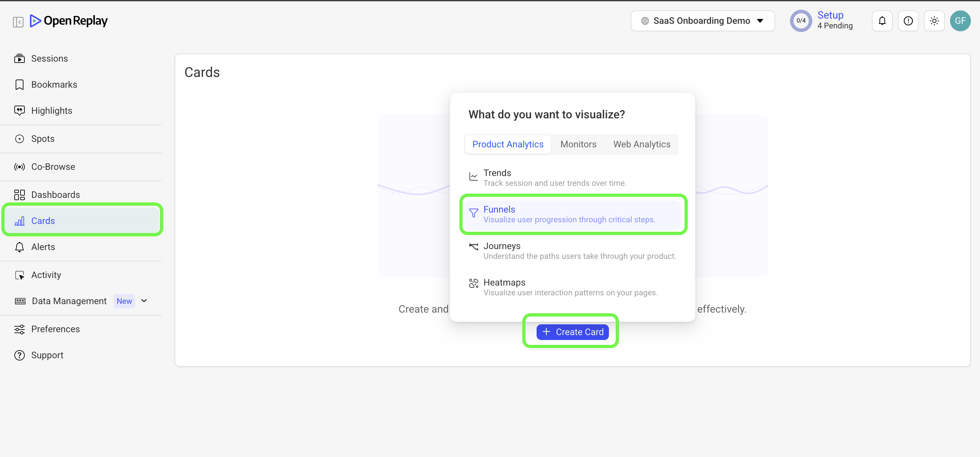Click 'Track session and user trends over time.'
The image size is (980, 457).
tap(555, 183)
